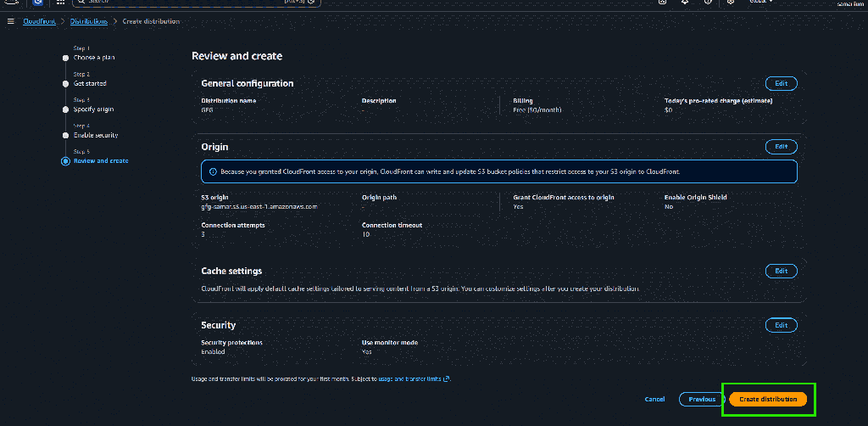Click the 'General configuration' heading
Viewport: 868px width, 426px height.
[x=248, y=84]
